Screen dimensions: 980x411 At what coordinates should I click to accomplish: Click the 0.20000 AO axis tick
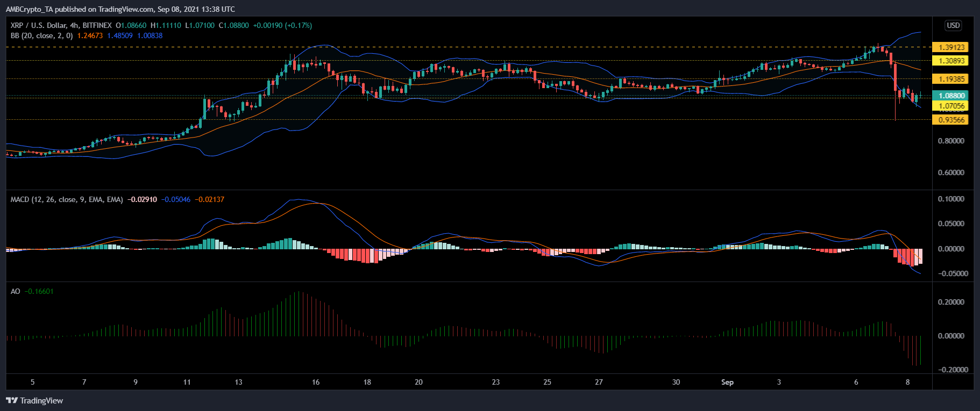point(951,302)
